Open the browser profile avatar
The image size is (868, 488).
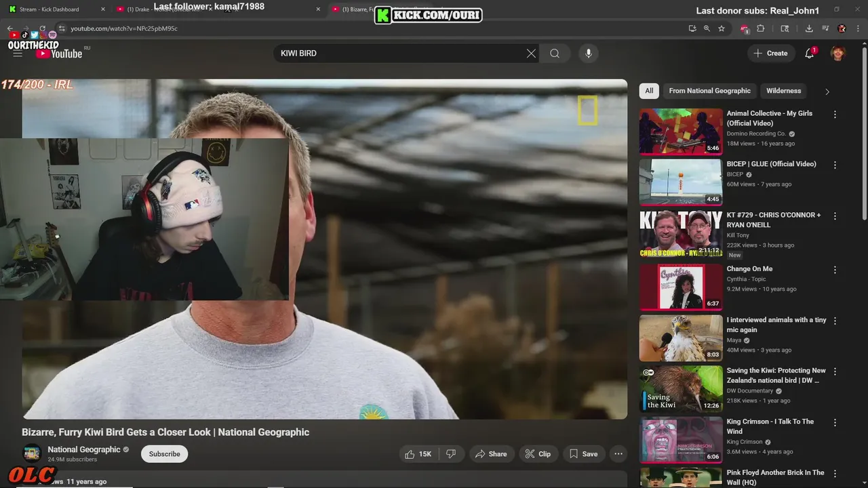tap(842, 28)
